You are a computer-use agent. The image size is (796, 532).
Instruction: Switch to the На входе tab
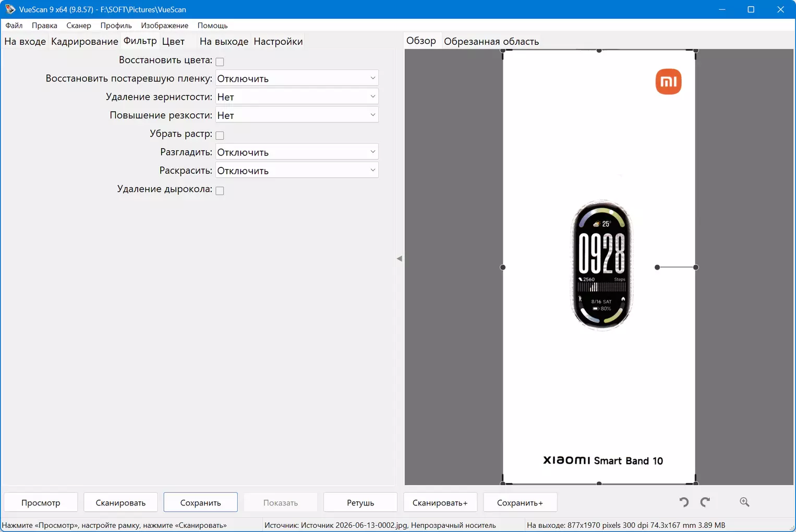(25, 41)
